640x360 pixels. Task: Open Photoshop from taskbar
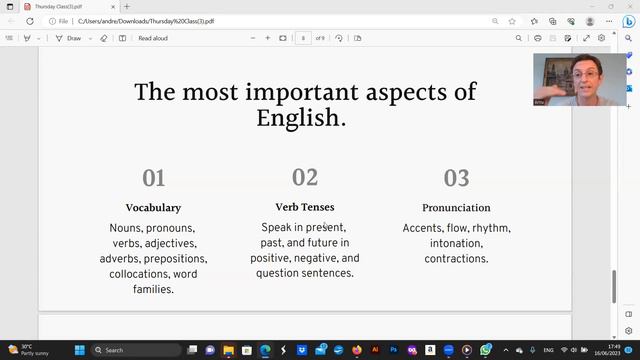click(393, 350)
